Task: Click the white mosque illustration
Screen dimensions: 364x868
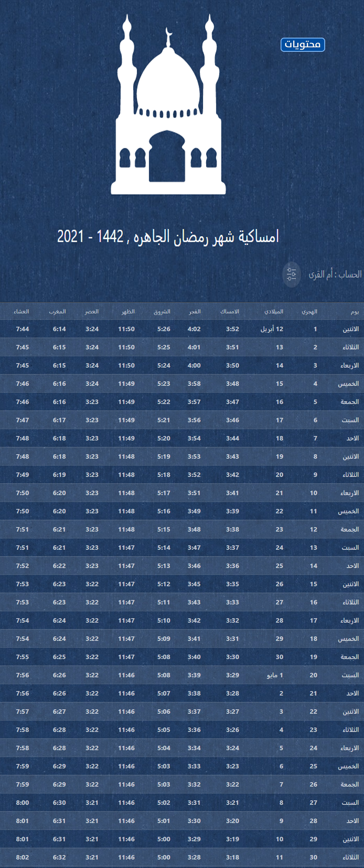Action: (x=168, y=104)
